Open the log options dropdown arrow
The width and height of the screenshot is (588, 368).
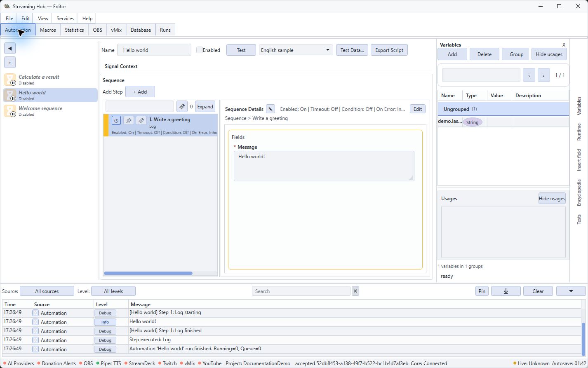[571, 291]
